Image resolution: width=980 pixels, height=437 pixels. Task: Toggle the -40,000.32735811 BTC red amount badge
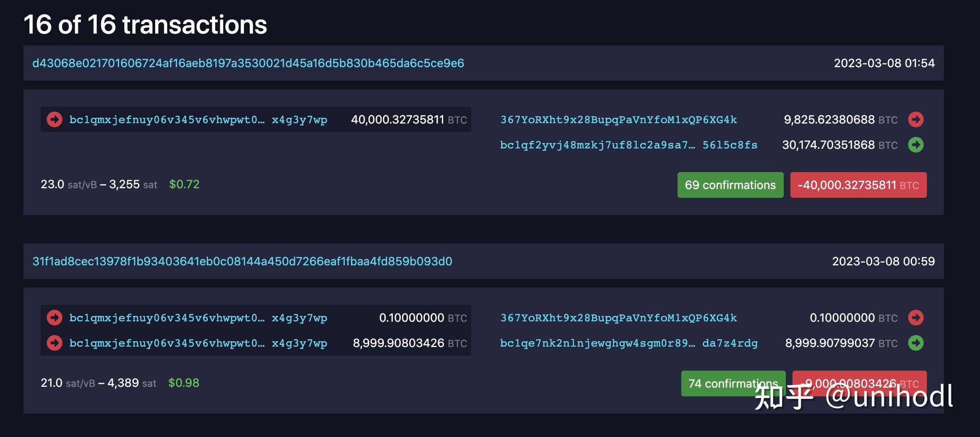[858, 185]
